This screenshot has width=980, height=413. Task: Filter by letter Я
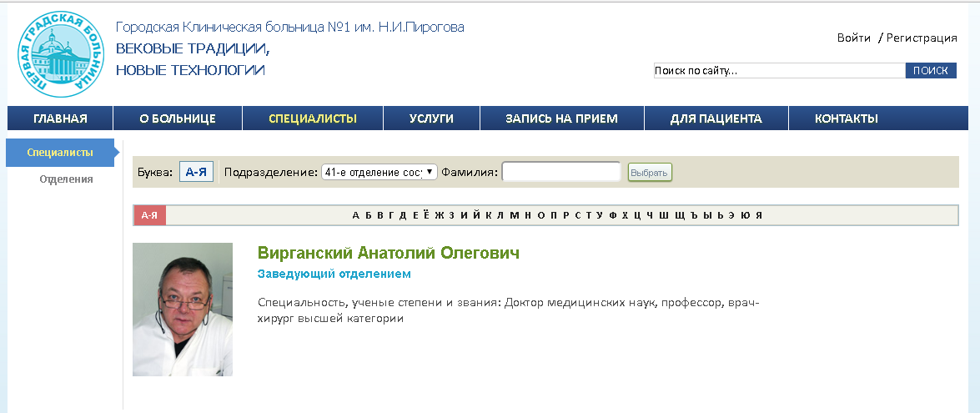click(x=759, y=215)
